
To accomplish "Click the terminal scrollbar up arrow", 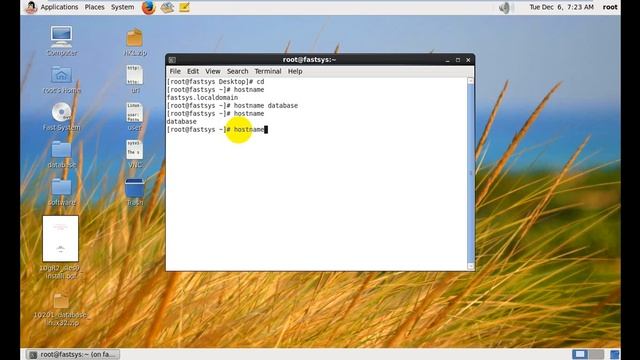I will 470,81.
